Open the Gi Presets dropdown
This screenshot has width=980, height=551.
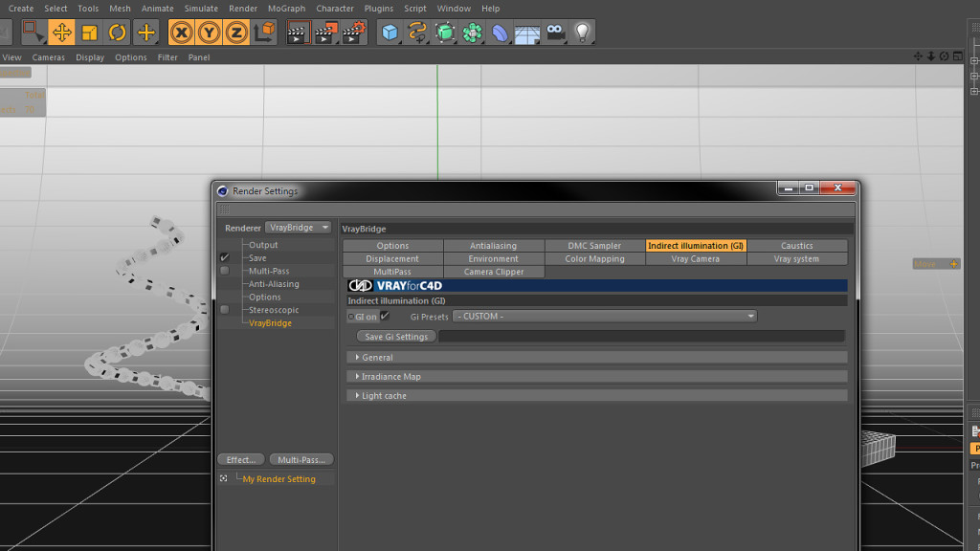(x=605, y=316)
